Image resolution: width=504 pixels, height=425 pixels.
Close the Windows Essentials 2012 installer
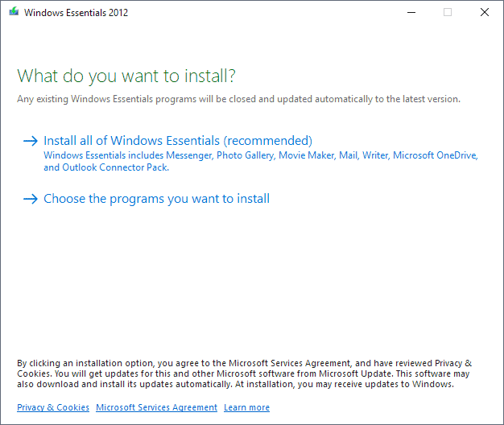tap(485, 12)
